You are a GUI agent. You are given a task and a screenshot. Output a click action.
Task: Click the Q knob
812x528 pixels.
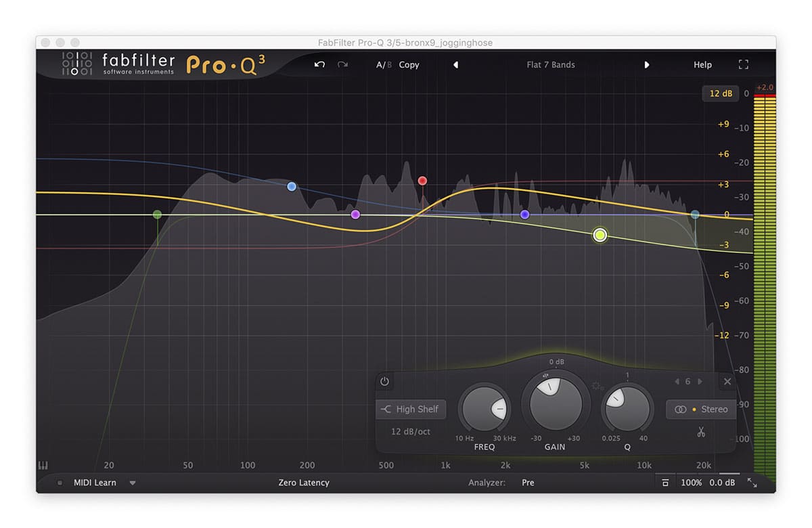coord(627,409)
